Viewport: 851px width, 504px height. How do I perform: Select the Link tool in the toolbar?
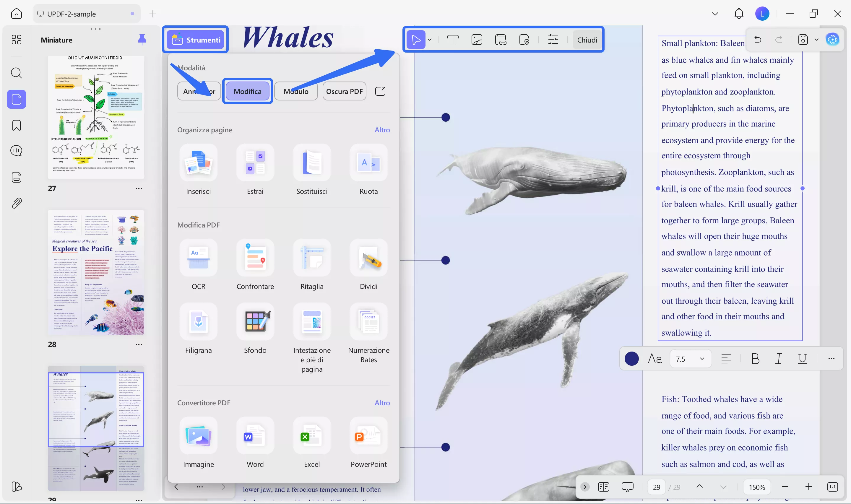pos(501,39)
